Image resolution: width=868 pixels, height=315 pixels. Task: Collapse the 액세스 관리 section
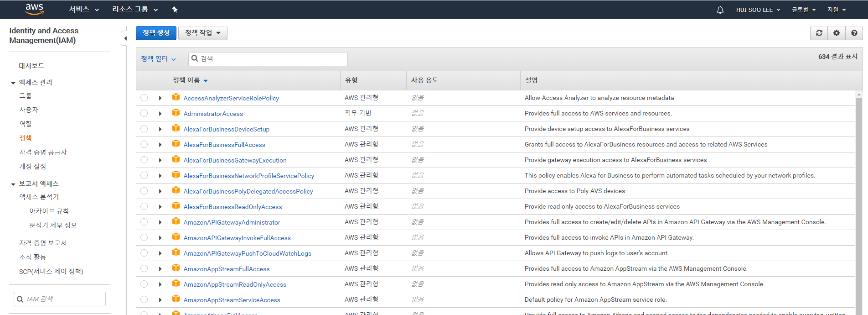(x=13, y=83)
